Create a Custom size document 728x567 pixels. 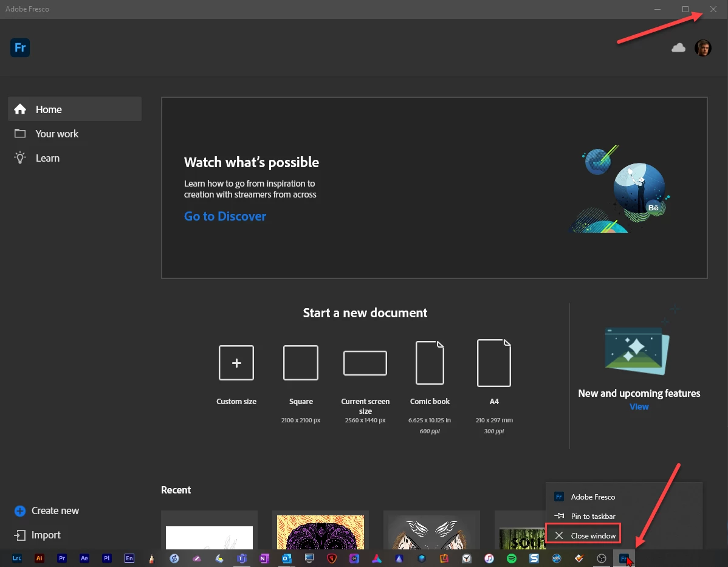point(236,363)
